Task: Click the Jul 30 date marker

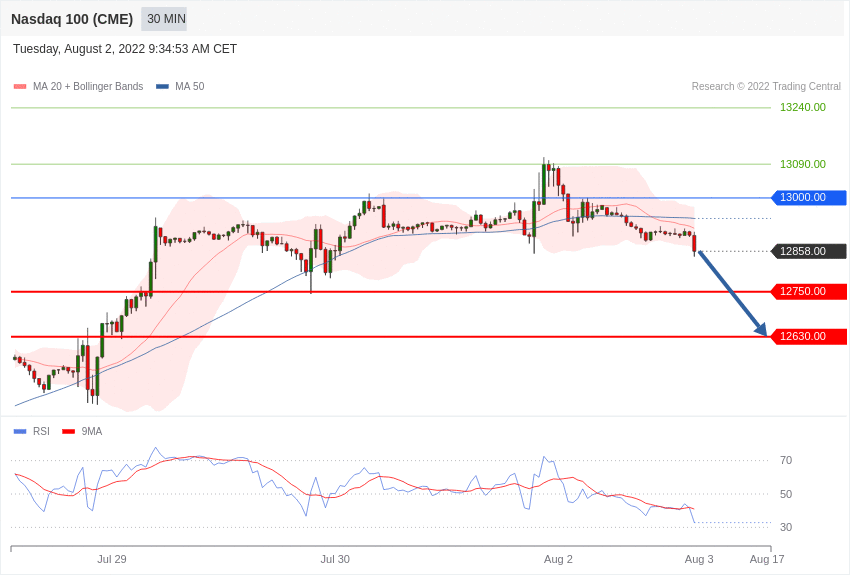Action: [x=335, y=559]
